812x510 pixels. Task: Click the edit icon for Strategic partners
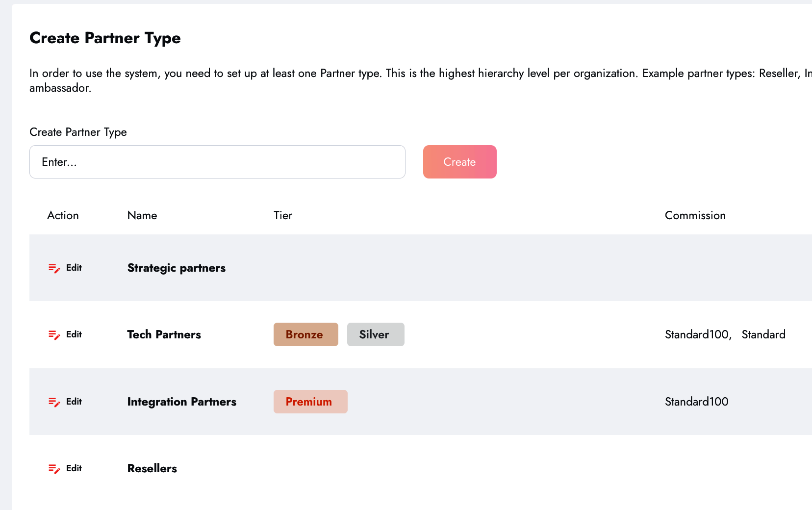[x=54, y=268]
